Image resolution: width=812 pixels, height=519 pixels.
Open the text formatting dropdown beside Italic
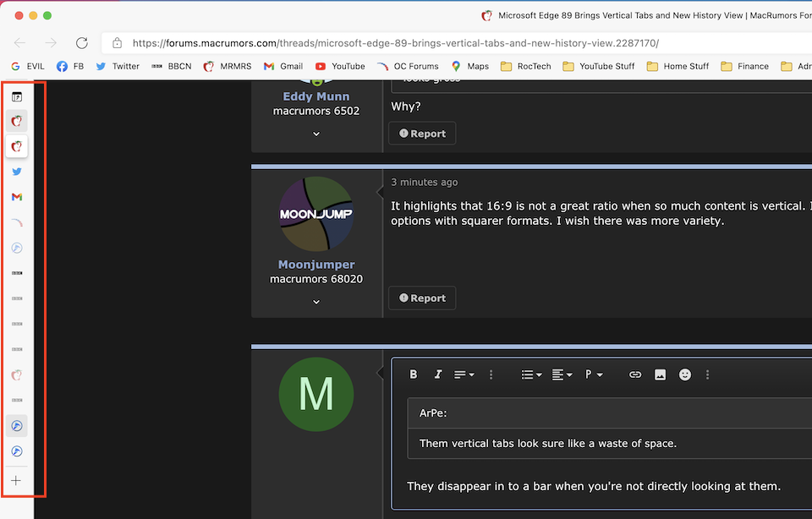tap(464, 374)
